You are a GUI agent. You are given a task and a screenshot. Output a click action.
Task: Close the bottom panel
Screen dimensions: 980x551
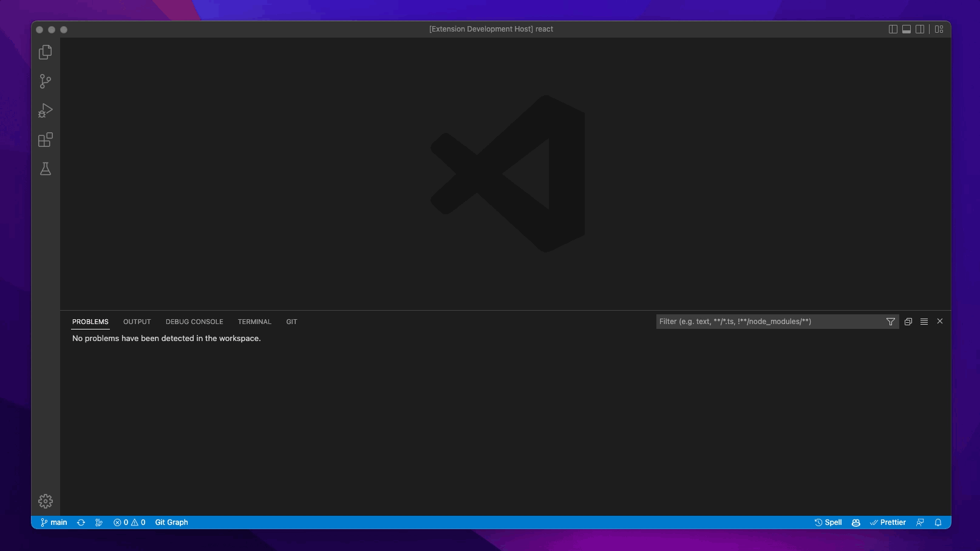pos(940,321)
